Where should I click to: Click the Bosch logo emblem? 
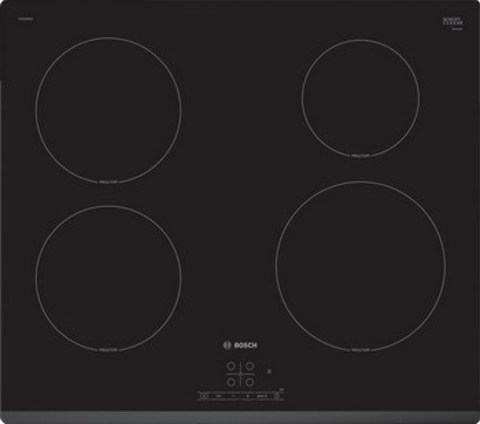pyautogui.click(x=227, y=345)
